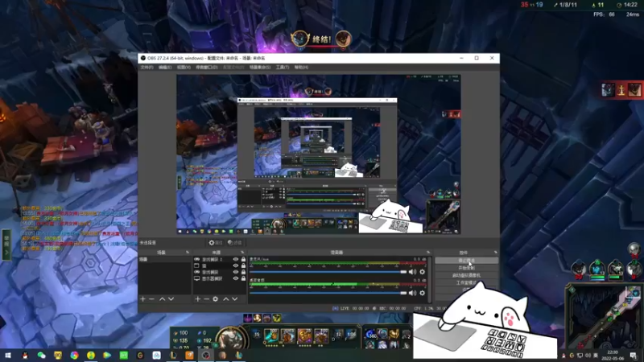
Task: Open source properties with the Sources panel gear
Action: point(215,299)
